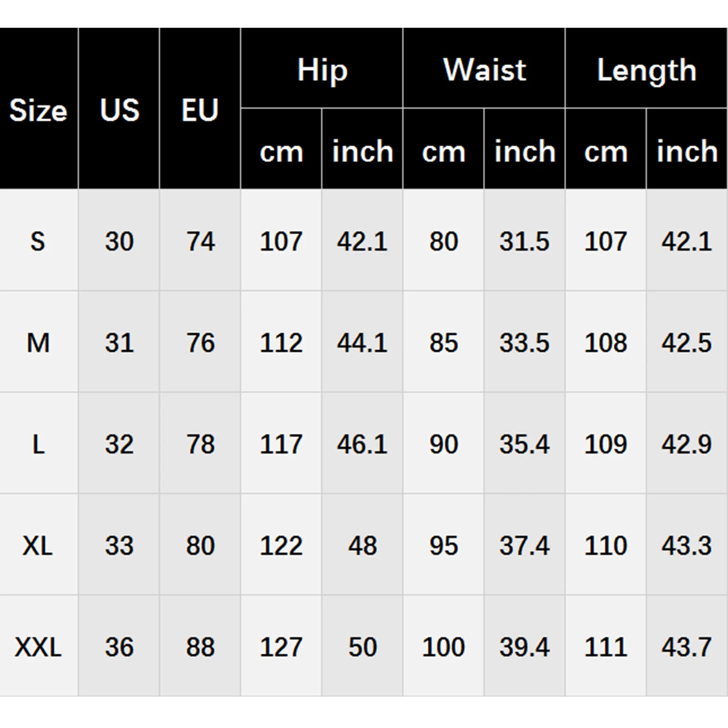Screen dimensions: 728x728
Task: Click the Size column header
Action: coord(38,110)
